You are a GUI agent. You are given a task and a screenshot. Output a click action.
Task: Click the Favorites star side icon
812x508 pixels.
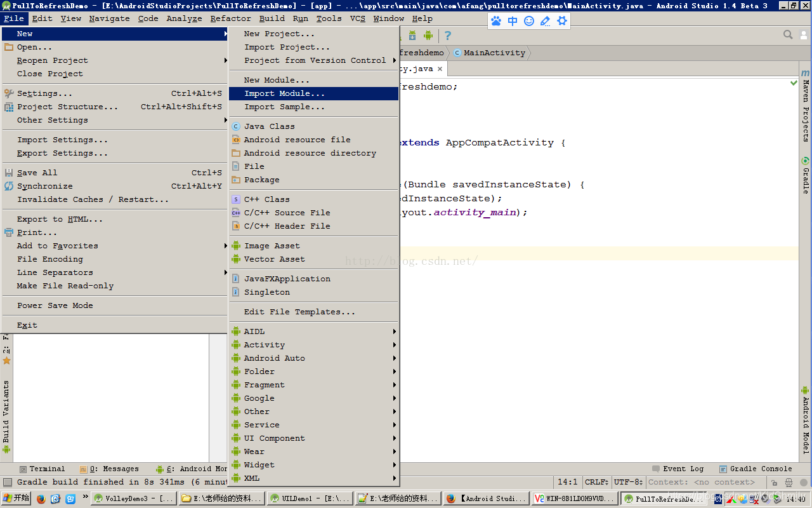coord(7,361)
